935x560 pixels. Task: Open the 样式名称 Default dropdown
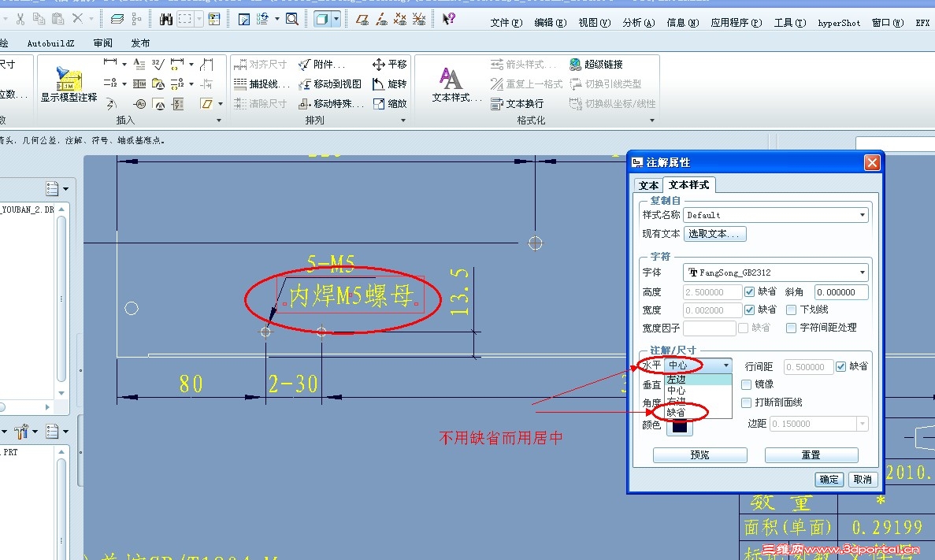pyautogui.click(x=776, y=215)
